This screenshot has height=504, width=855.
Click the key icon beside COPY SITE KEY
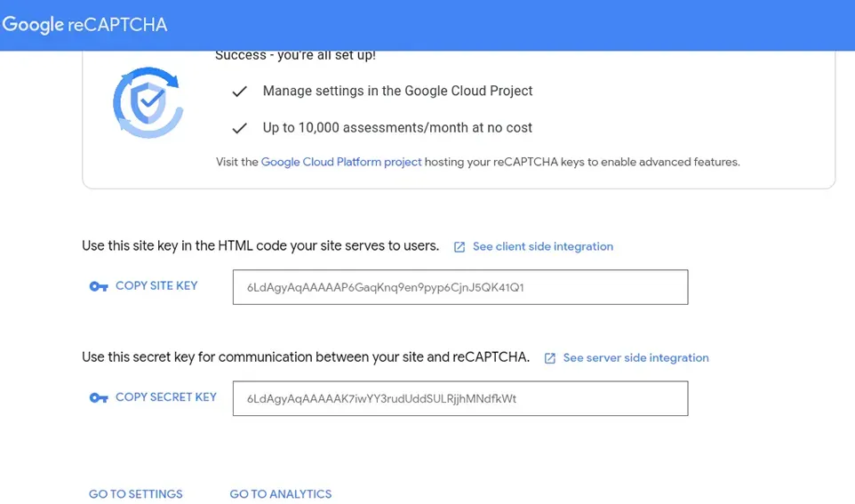(99, 286)
